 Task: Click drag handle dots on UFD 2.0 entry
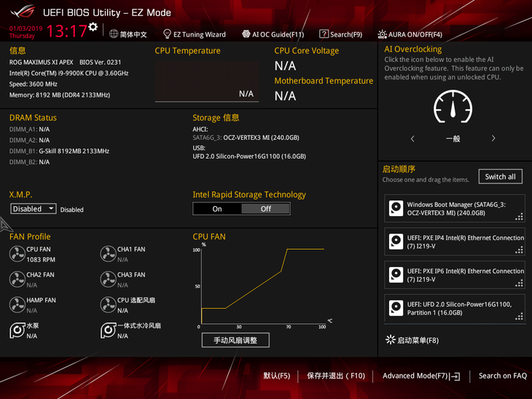[x=519, y=317]
